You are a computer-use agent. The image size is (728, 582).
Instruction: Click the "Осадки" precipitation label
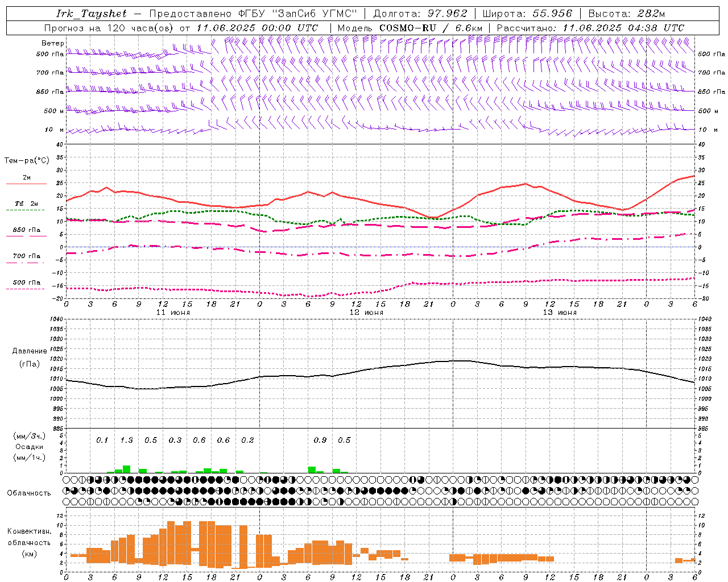29,447
